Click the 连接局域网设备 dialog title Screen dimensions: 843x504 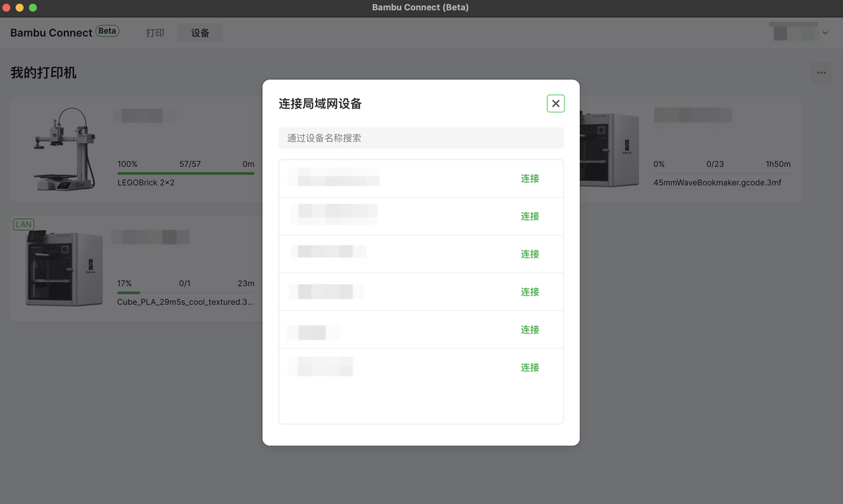(321, 104)
